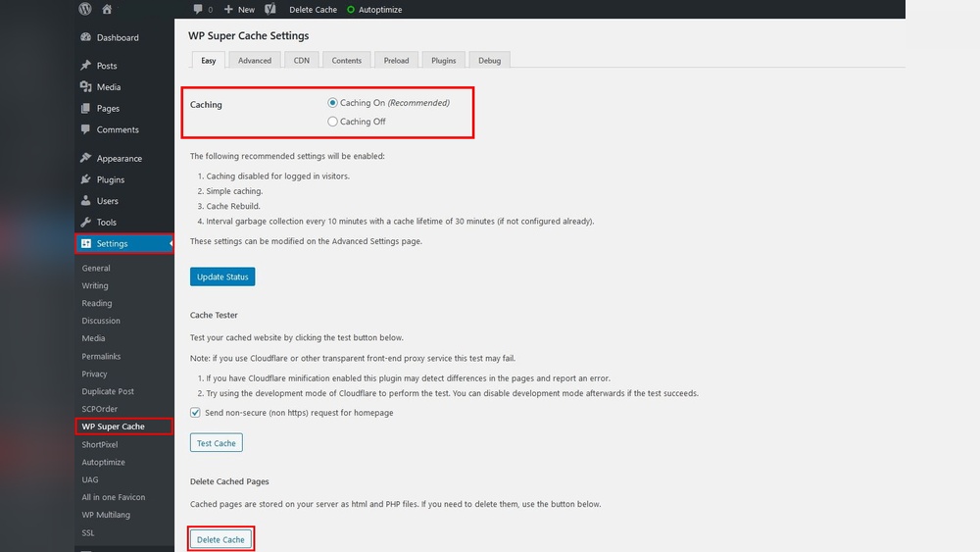The image size is (980, 552).
Task: Click the Comments speech bubble icon in sidebar
Action: click(86, 129)
